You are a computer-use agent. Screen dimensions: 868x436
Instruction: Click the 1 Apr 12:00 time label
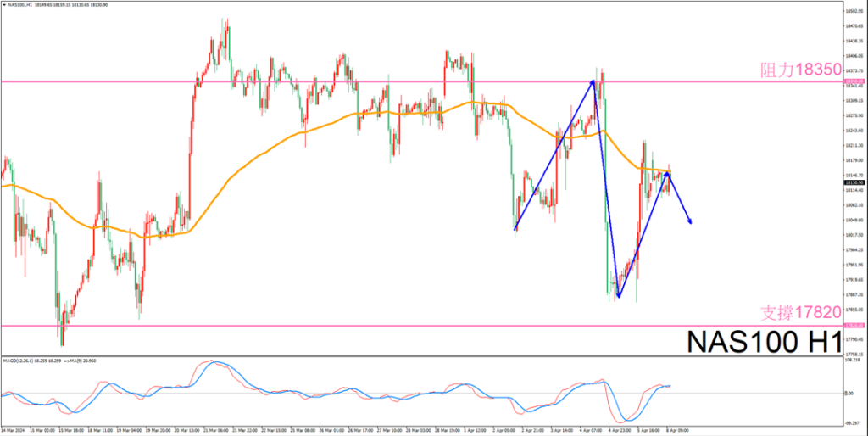click(473, 431)
